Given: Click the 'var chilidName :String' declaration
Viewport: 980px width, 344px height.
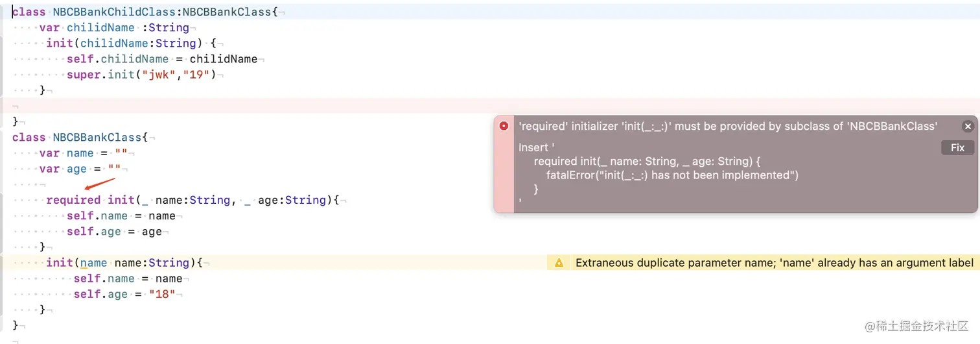Looking at the screenshot, I should click(x=114, y=27).
